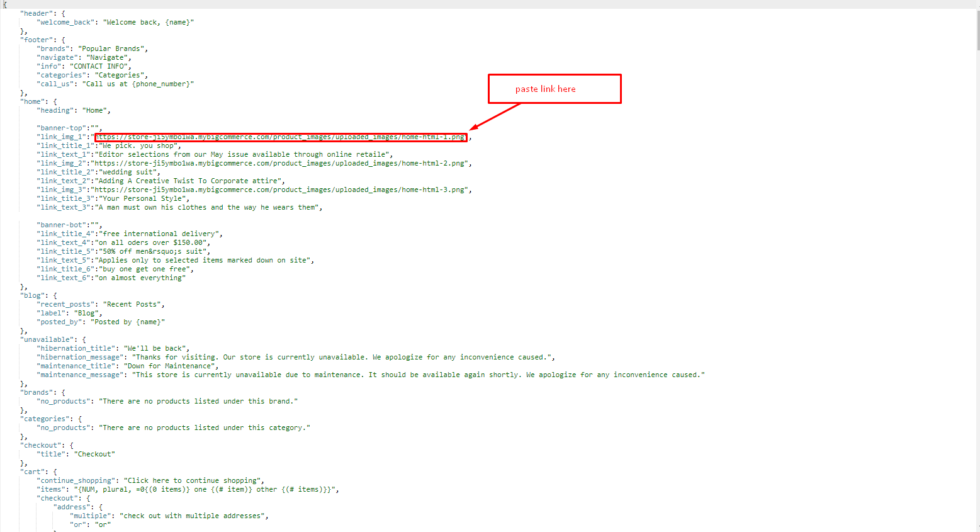Select the "Applies only to selected items" line

176,260
